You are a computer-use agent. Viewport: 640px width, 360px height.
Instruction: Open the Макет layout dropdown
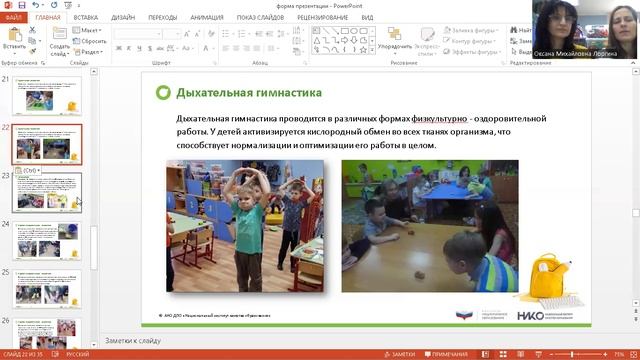[x=87, y=30]
